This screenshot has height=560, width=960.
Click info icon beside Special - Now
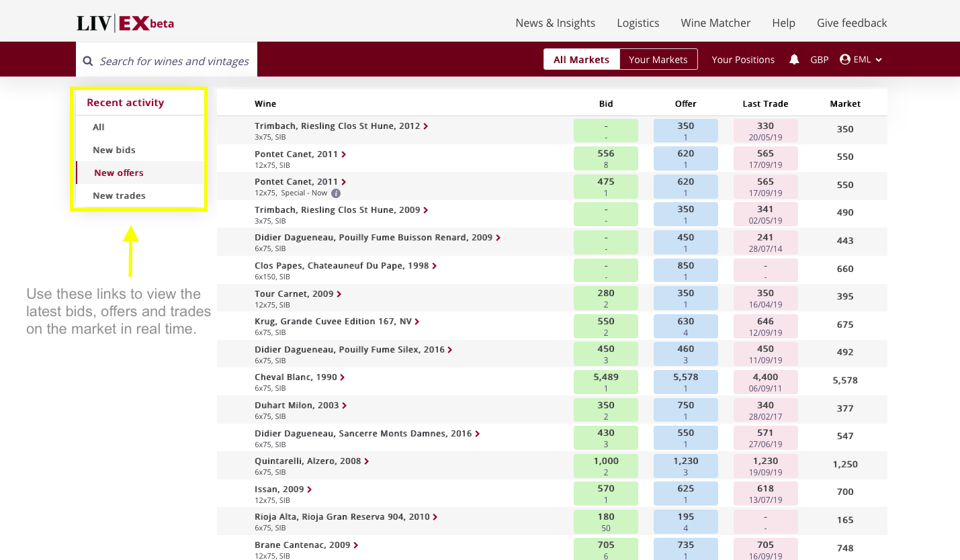pyautogui.click(x=336, y=193)
